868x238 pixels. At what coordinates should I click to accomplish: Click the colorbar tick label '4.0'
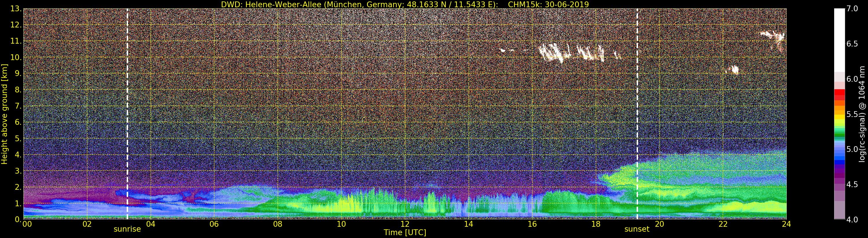[852, 220]
